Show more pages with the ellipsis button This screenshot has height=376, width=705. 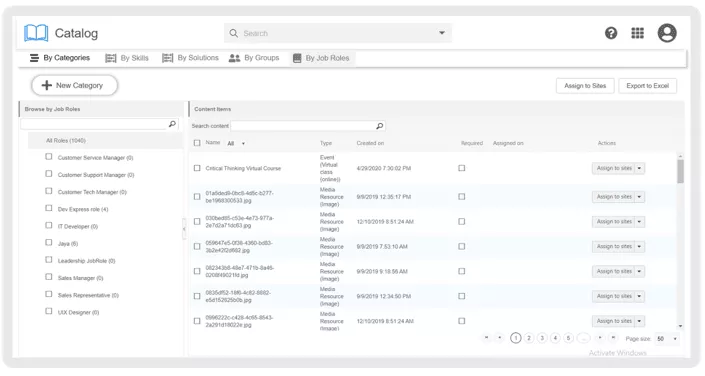(583, 338)
